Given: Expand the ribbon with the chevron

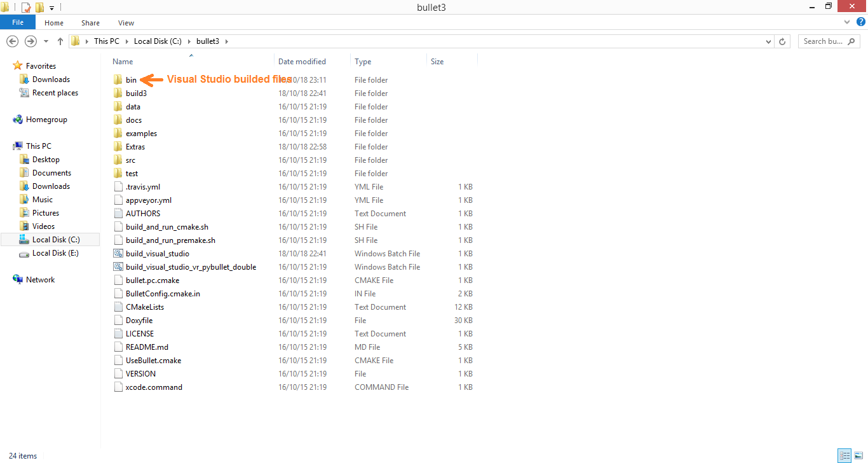Looking at the screenshot, I should point(847,22).
